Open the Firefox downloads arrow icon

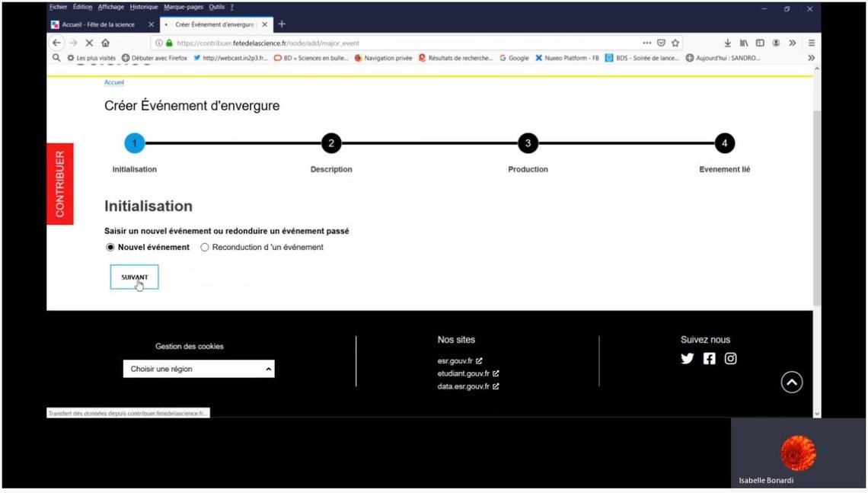tap(727, 43)
